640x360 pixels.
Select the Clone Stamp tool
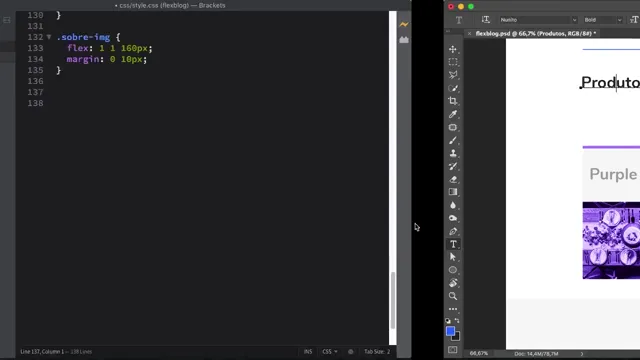pos(453,153)
